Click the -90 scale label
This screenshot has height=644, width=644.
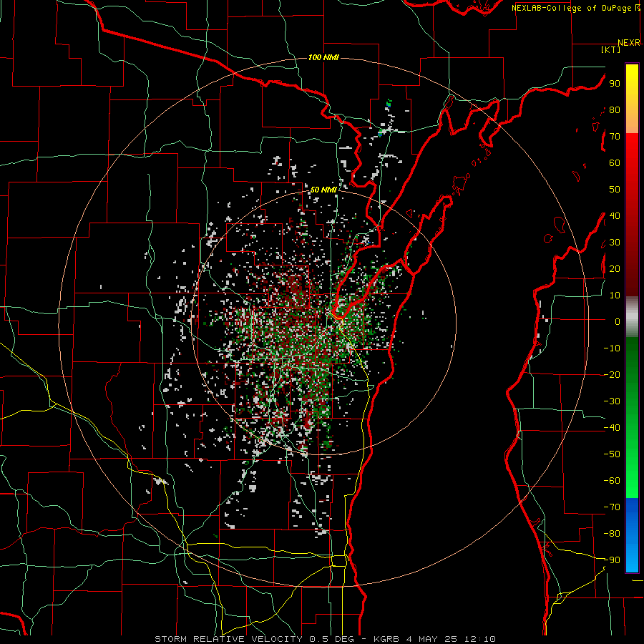pyautogui.click(x=612, y=560)
